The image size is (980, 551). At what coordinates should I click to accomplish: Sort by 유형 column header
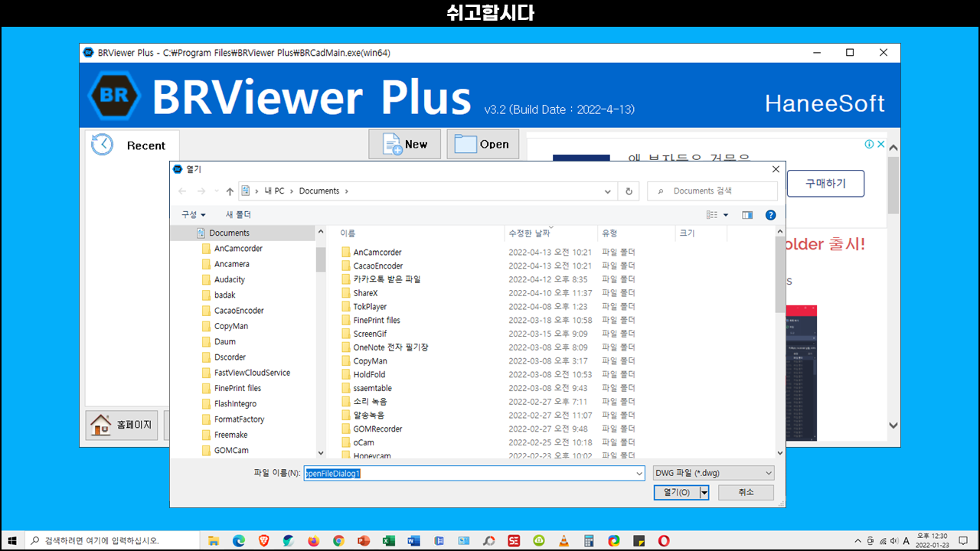tap(636, 233)
